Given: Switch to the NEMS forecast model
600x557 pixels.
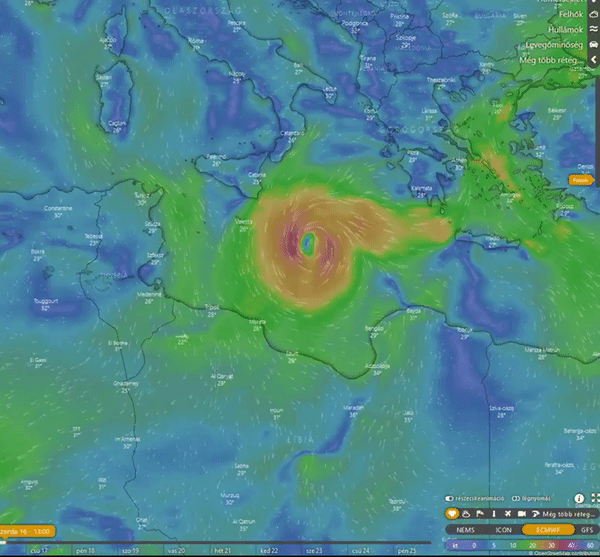Looking at the screenshot, I should coord(465,530).
